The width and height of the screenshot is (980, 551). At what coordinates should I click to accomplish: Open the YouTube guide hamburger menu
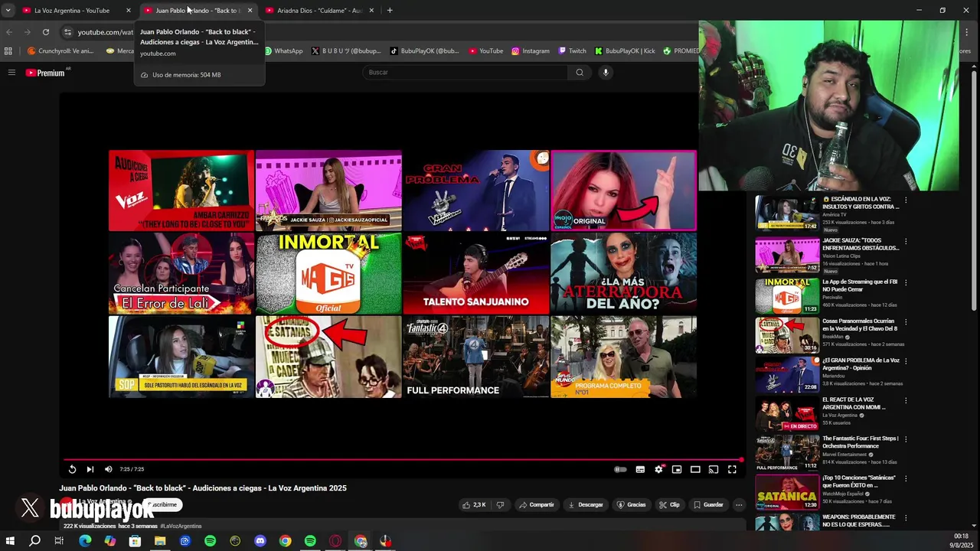point(11,73)
